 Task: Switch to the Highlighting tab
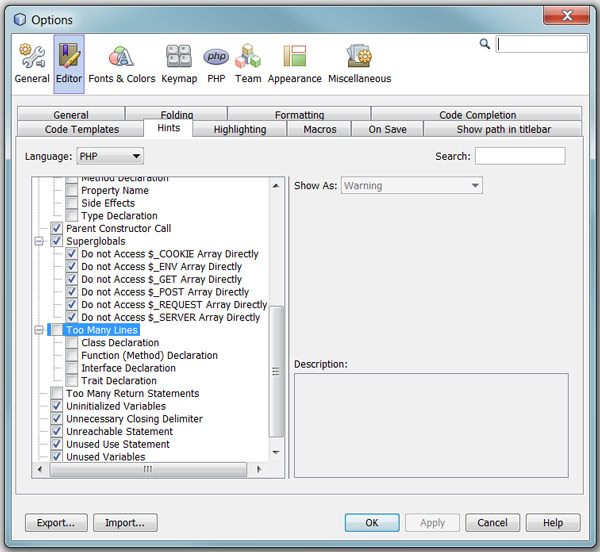pyautogui.click(x=240, y=129)
